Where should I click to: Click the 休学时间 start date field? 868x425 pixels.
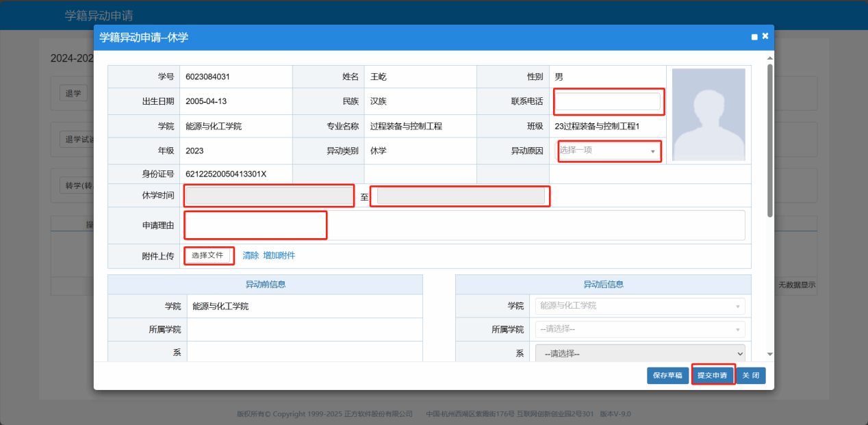coord(268,196)
